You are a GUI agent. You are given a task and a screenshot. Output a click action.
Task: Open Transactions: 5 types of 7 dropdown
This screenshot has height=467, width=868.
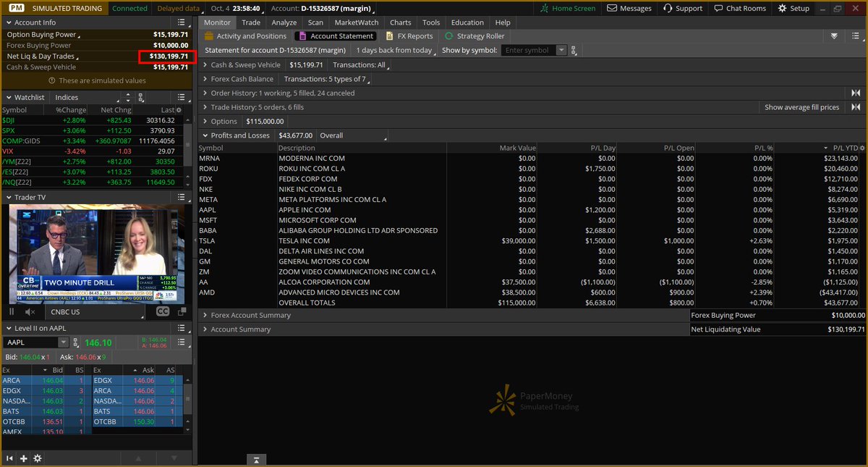click(x=327, y=79)
